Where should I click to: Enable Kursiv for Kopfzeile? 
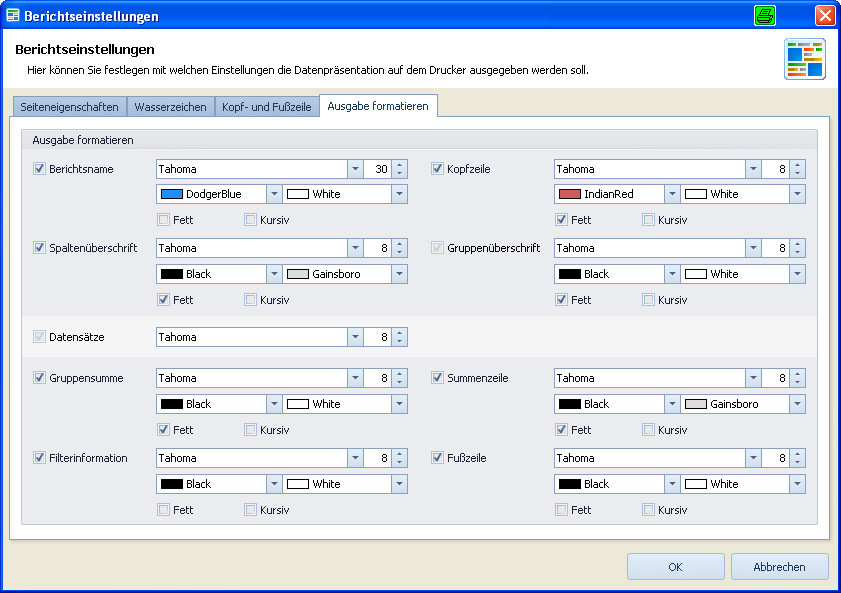(x=648, y=220)
